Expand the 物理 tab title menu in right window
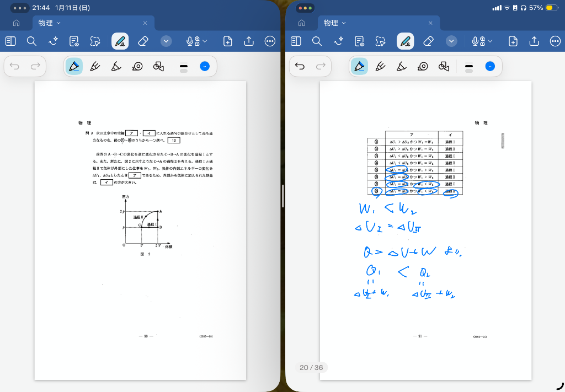The width and height of the screenshot is (565, 392). point(344,23)
